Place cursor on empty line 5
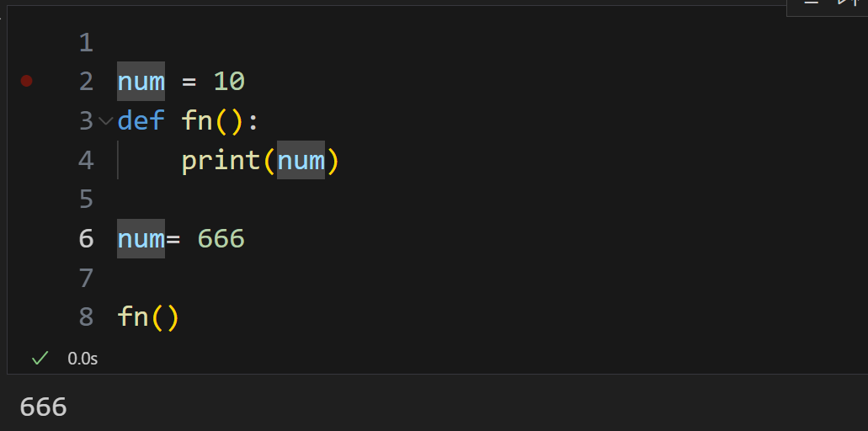This screenshot has height=431, width=868. pyautogui.click(x=387, y=200)
